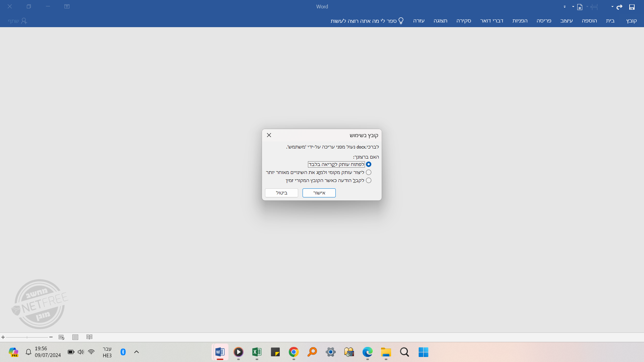Open the dropdown arrow beside the redo button
The width and height of the screenshot is (644, 362).
pos(612,7)
